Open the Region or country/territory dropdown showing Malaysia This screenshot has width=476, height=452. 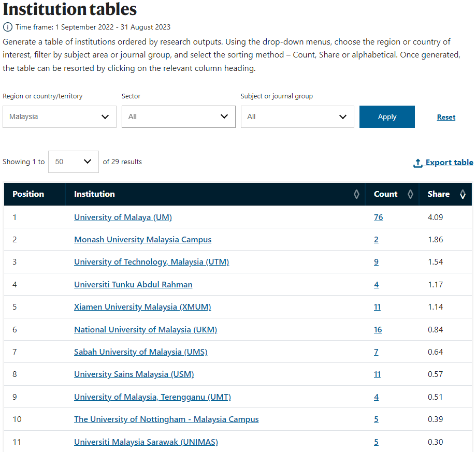59,116
